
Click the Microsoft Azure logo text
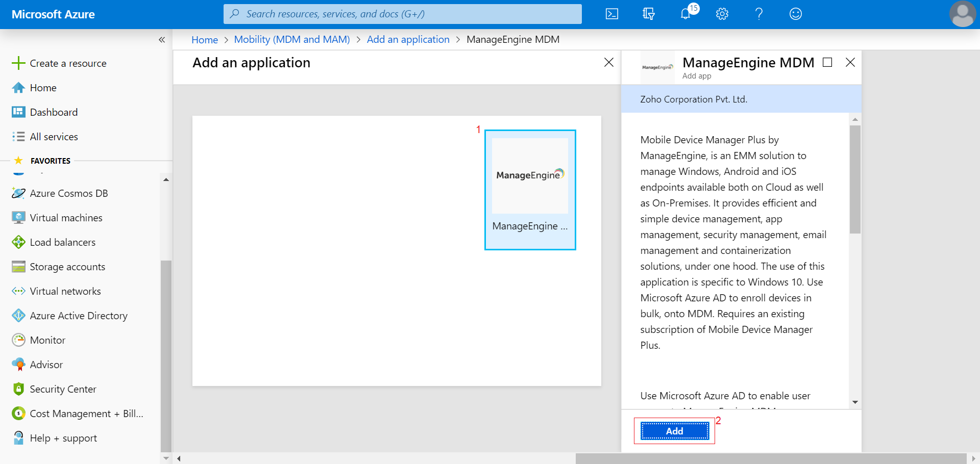(53, 14)
